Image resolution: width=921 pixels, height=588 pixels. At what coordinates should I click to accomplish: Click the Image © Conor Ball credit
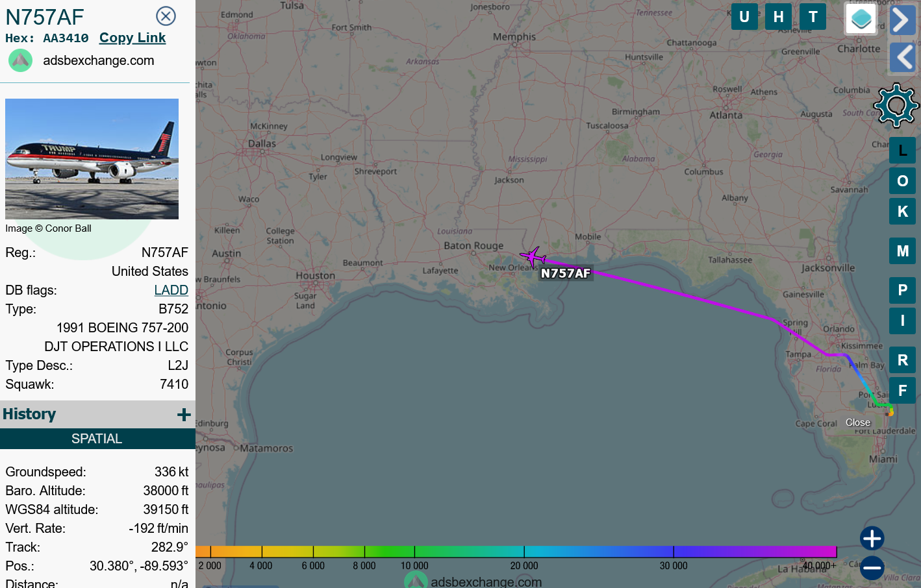pyautogui.click(x=48, y=228)
